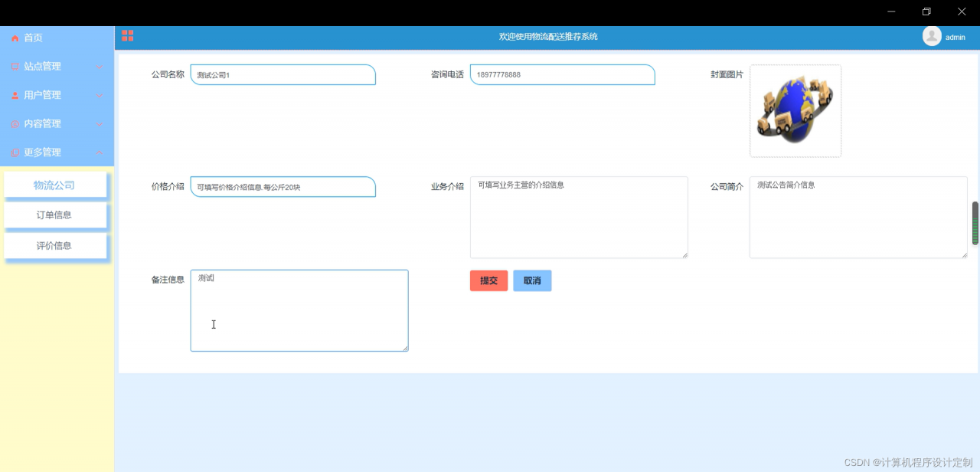Click the 封面图片 globe thumbnail
This screenshot has width=980, height=472.
point(795,111)
